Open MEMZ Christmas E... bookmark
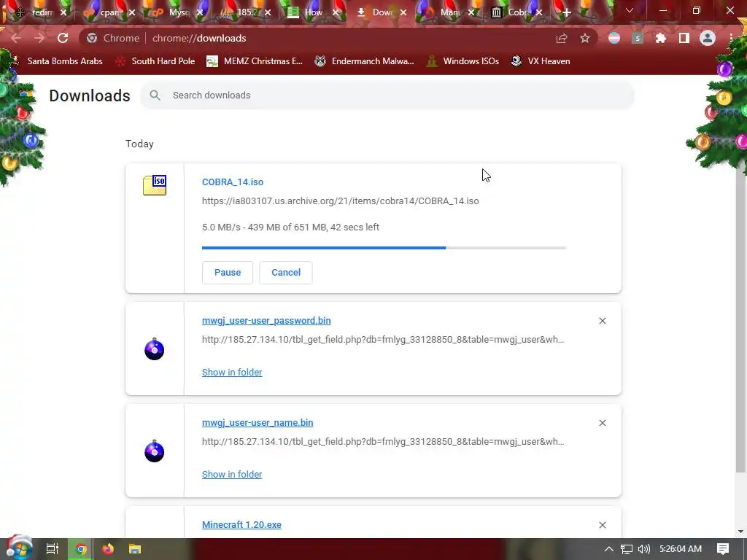747x560 pixels. tap(255, 61)
